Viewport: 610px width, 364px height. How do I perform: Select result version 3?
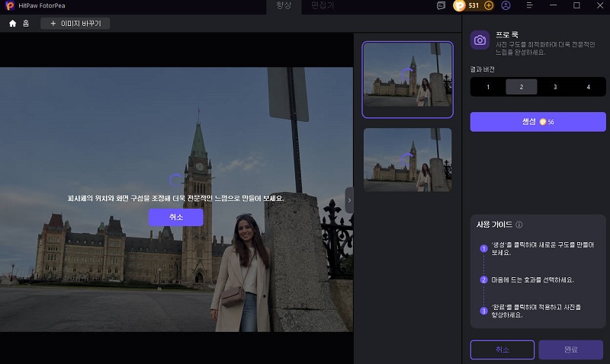pos(555,87)
